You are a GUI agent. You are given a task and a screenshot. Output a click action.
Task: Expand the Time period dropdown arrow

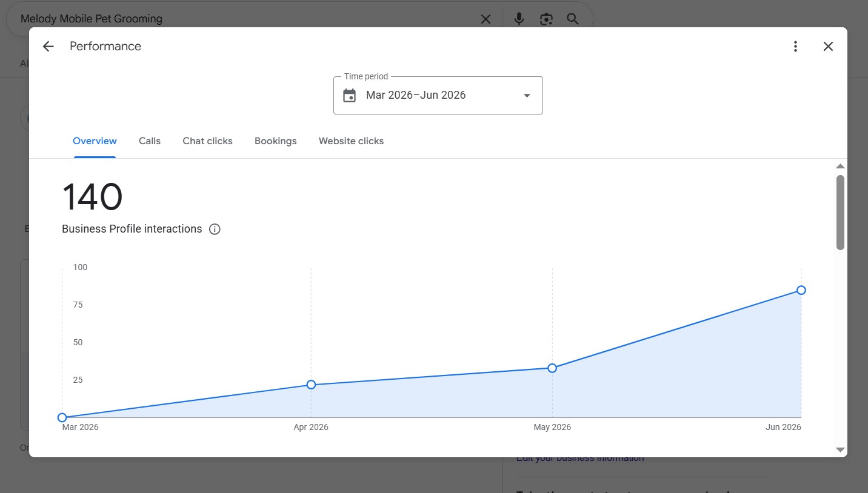[527, 96]
